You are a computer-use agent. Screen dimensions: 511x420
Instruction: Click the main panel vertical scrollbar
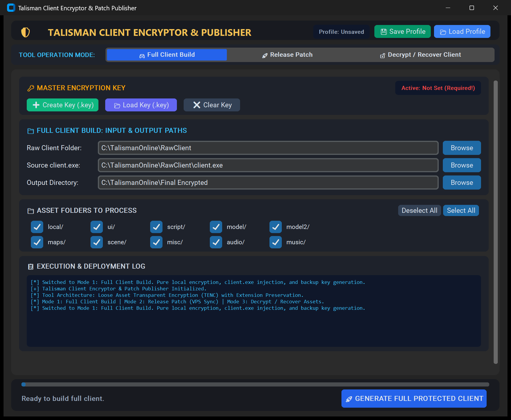click(496, 222)
